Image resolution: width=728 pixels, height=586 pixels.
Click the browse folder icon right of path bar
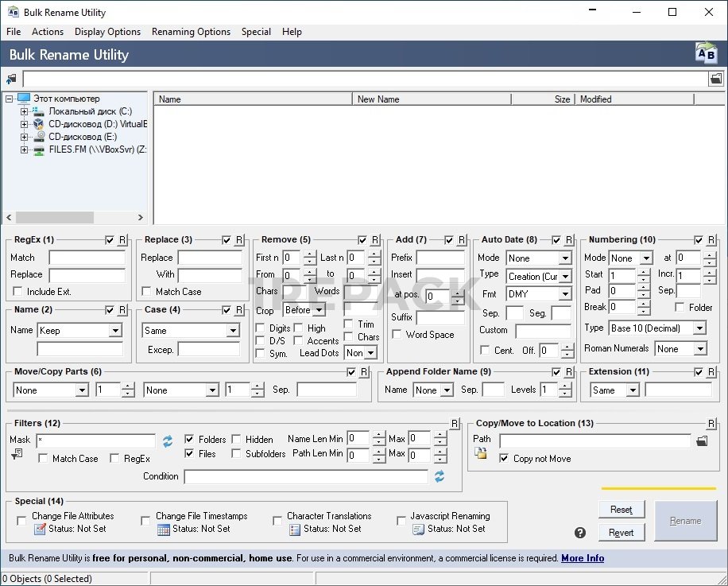point(716,80)
